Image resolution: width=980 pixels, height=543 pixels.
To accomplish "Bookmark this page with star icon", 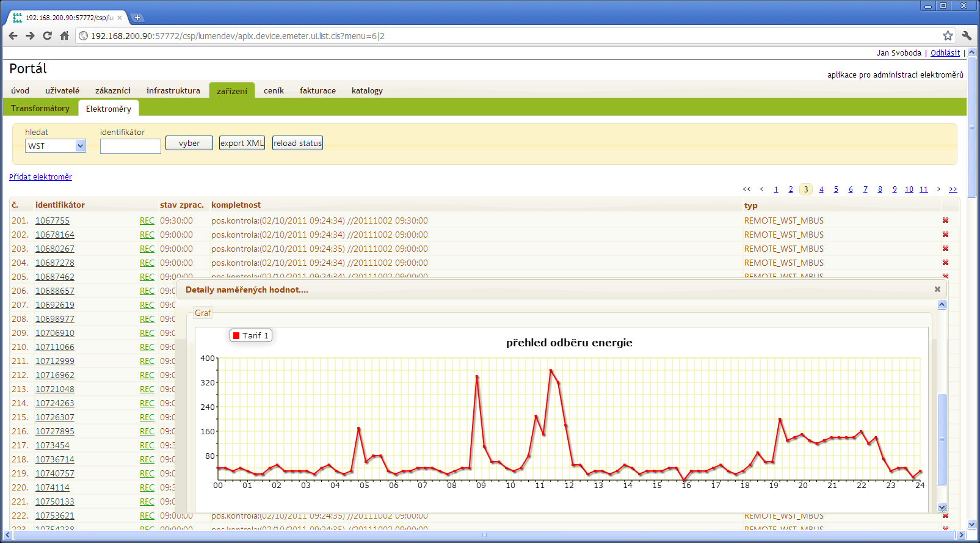I will pos(948,36).
